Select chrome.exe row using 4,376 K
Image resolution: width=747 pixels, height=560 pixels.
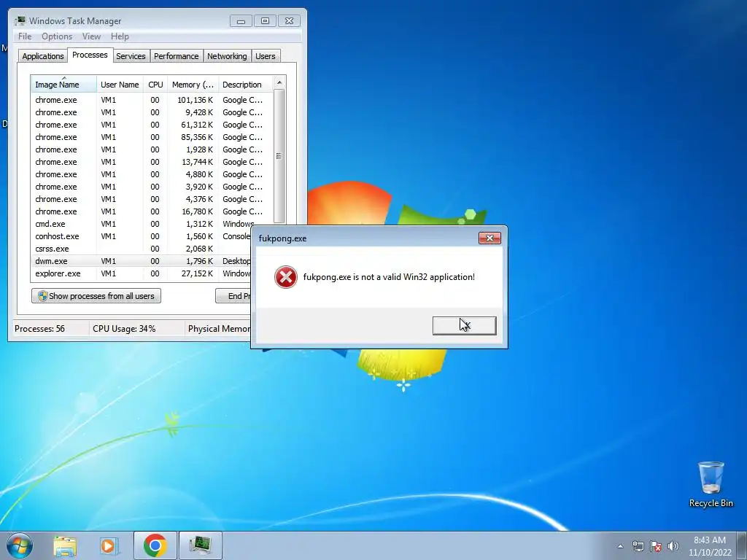coord(152,199)
